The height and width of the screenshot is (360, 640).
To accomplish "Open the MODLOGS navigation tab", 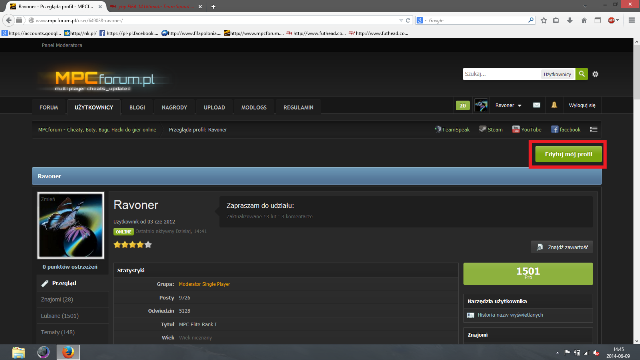I will 254,107.
